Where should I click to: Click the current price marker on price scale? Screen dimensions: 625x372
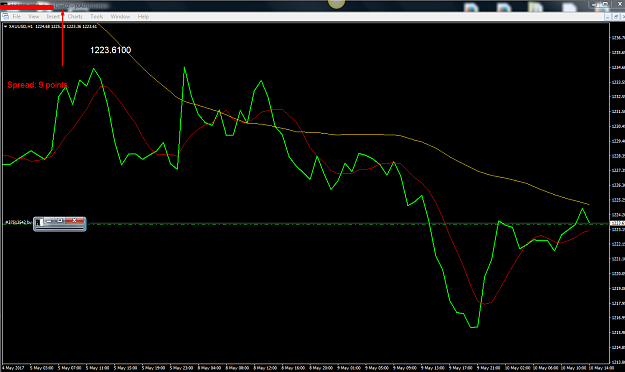click(617, 223)
